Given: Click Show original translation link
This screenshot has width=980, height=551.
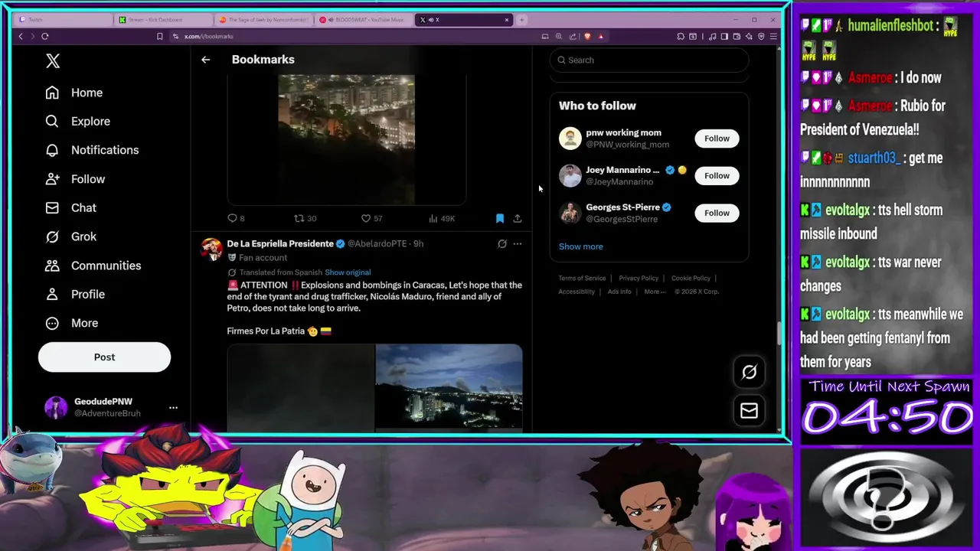Looking at the screenshot, I should point(348,272).
